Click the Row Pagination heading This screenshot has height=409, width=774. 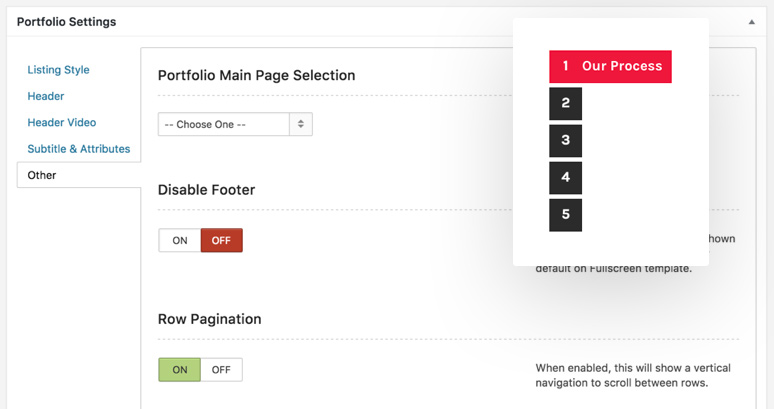pos(209,319)
